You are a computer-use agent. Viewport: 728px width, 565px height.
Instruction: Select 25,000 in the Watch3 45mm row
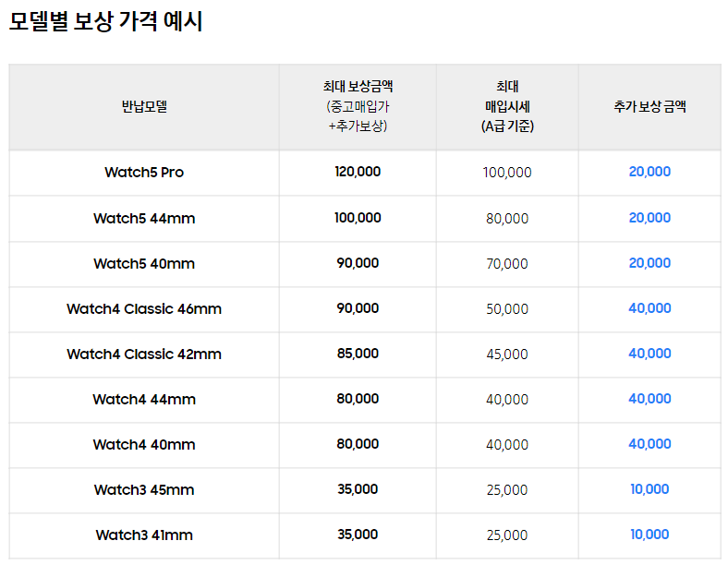click(507, 490)
